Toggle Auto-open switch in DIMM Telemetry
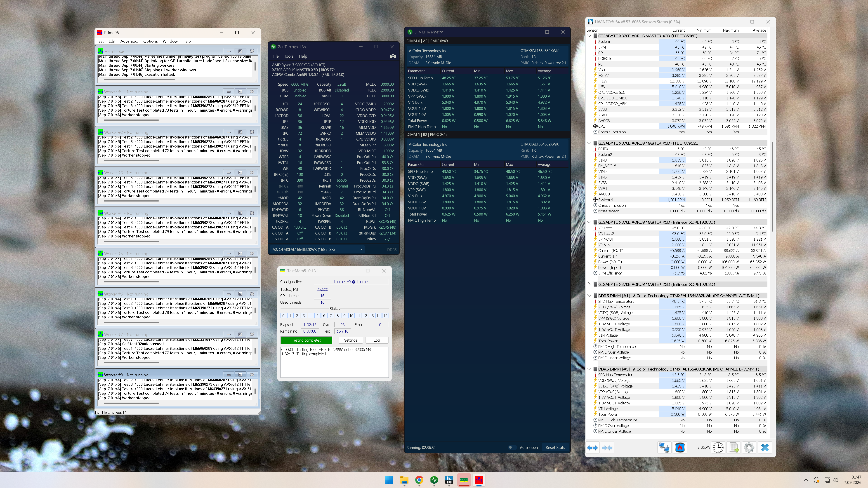The height and width of the screenshot is (488, 868). tap(512, 448)
